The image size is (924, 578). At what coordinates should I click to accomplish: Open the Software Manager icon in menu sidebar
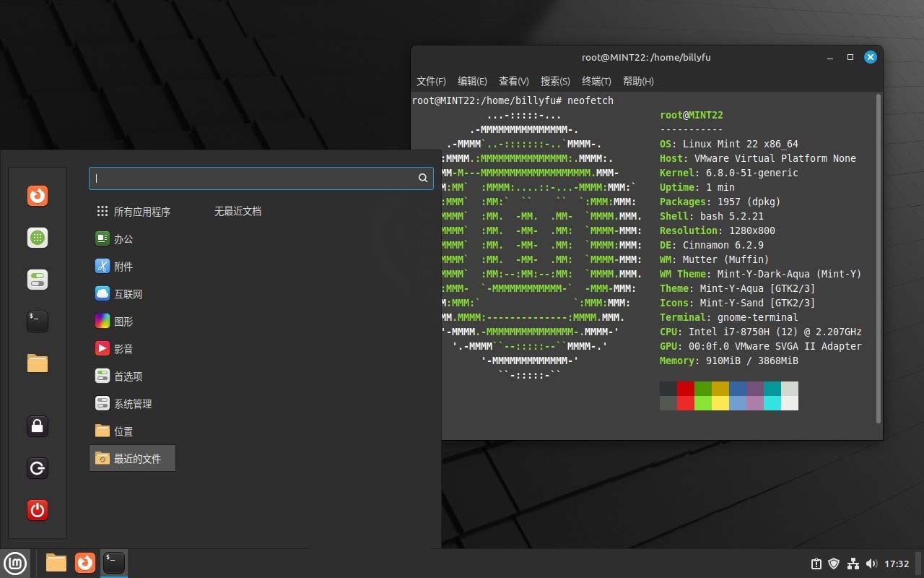(x=37, y=237)
